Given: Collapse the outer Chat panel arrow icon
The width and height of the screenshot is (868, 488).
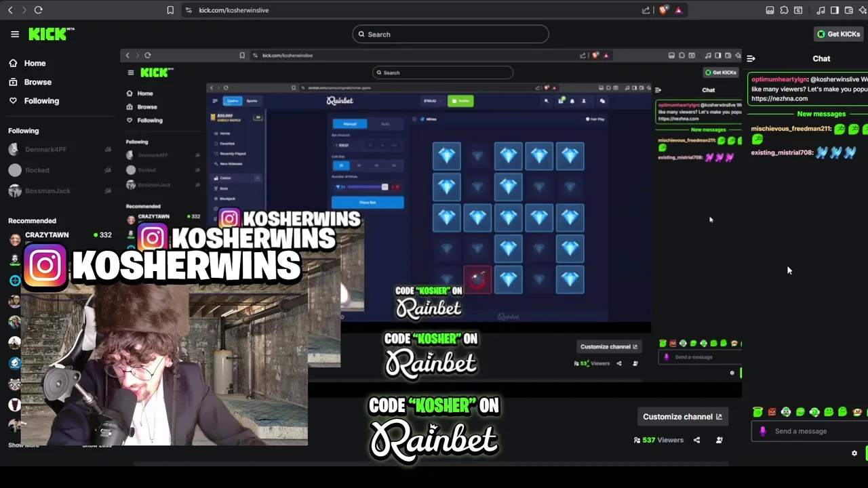Looking at the screenshot, I should [751, 59].
